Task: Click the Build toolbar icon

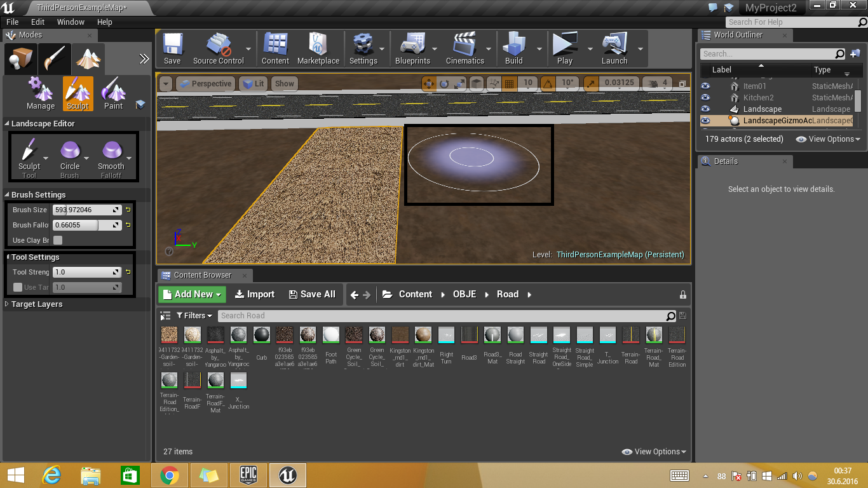Action: coord(514,49)
